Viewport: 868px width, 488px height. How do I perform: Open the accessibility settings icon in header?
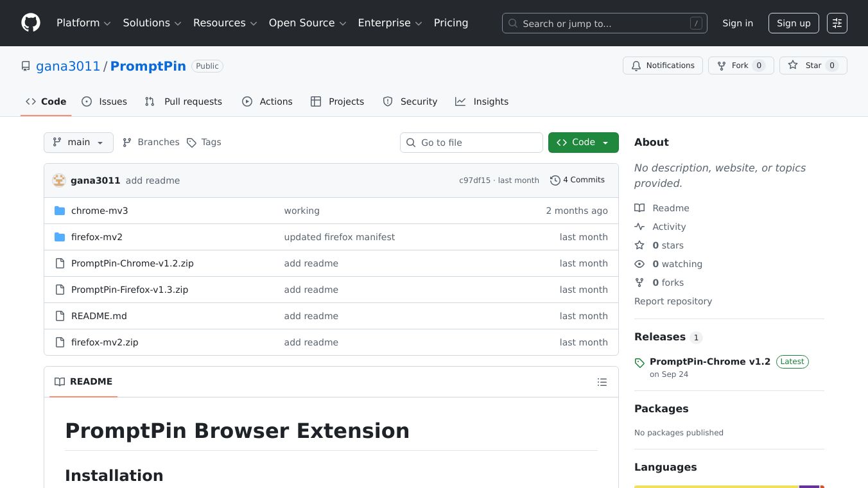tap(837, 23)
